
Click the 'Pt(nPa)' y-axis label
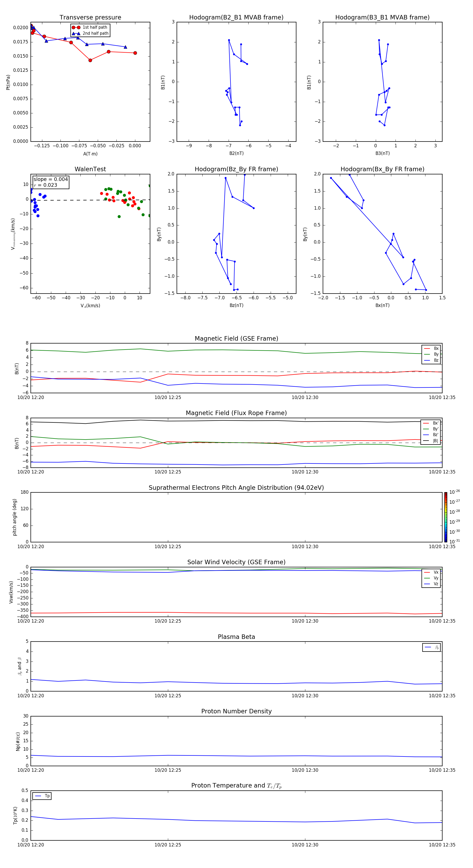pyautogui.click(x=8, y=82)
